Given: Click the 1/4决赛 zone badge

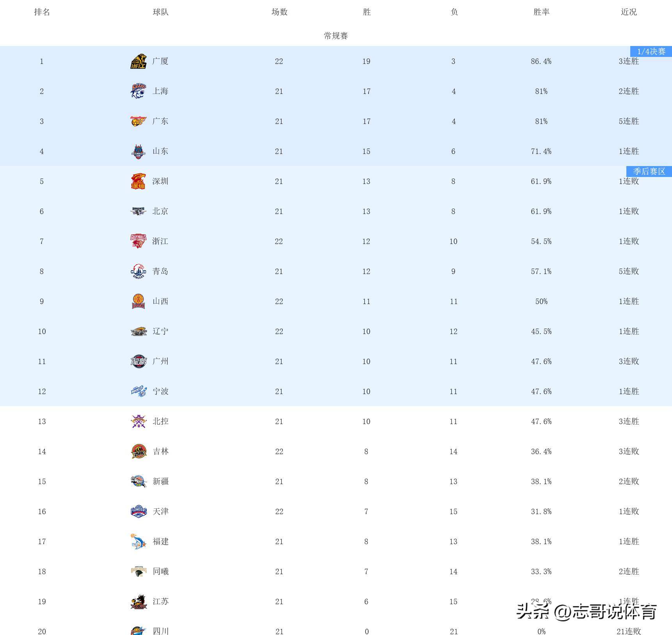Looking at the screenshot, I should point(651,51).
